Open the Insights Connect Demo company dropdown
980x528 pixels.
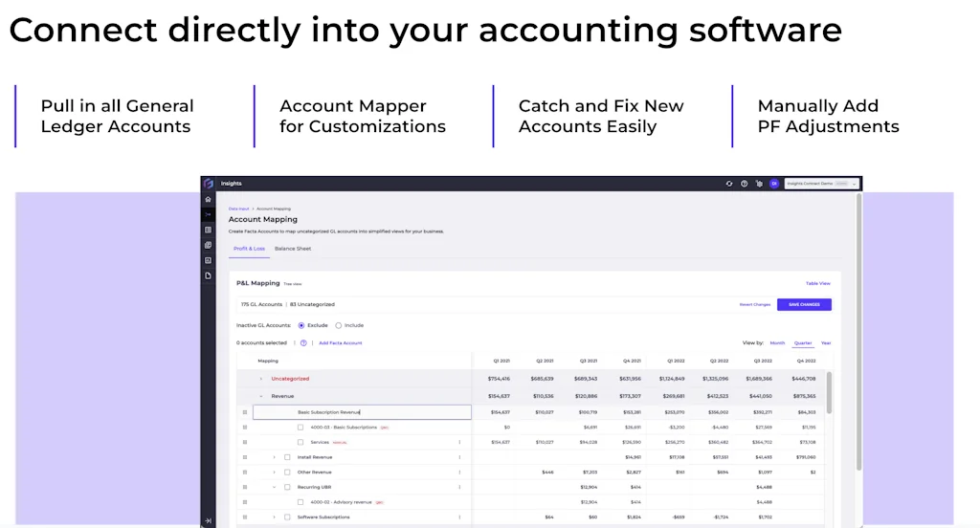[822, 184]
